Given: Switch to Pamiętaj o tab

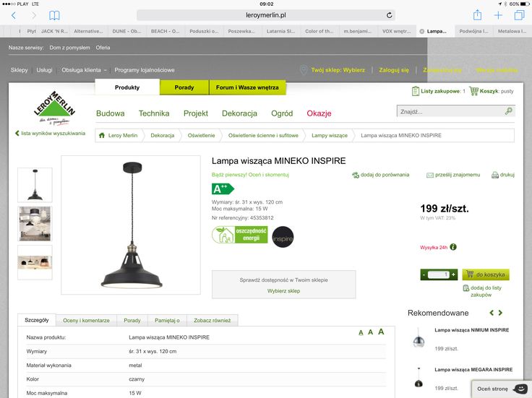Looking at the screenshot, I should click(x=167, y=321).
